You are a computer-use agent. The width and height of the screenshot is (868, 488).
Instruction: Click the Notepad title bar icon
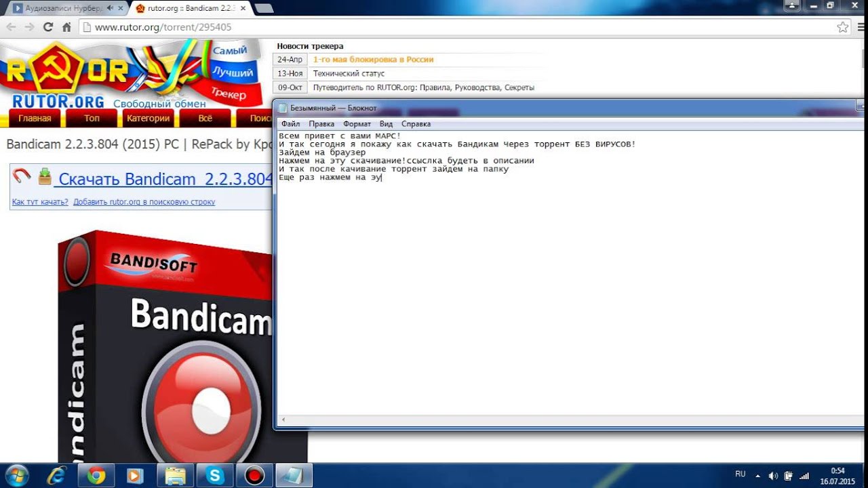pyautogui.click(x=283, y=108)
